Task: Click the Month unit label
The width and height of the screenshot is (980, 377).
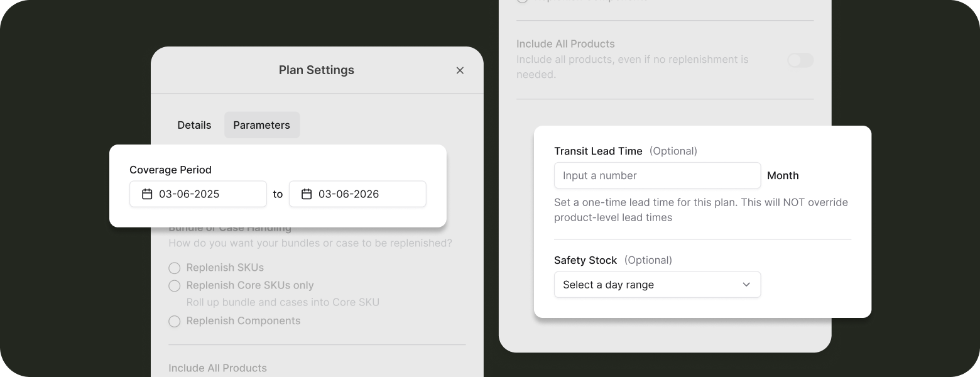Action: pos(783,175)
